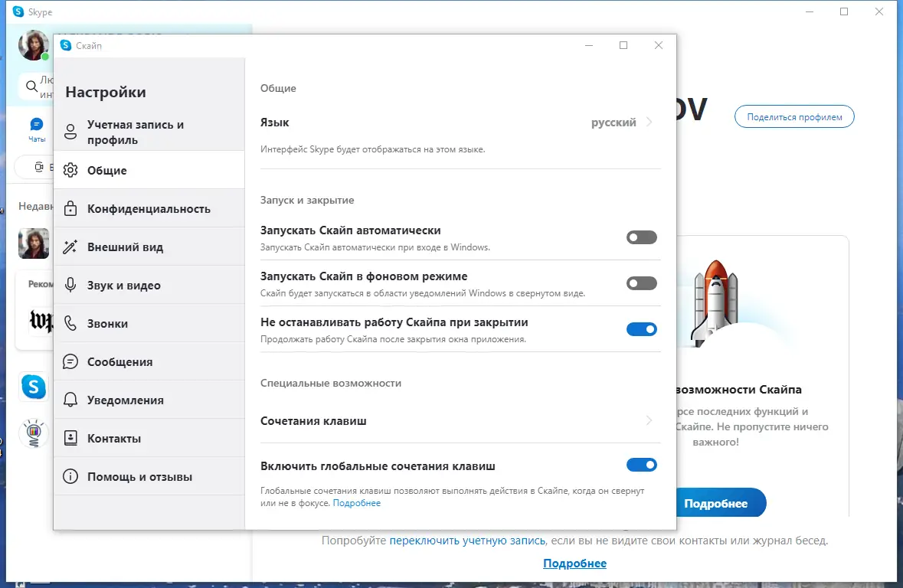Image resolution: width=903 pixels, height=588 pixels.
Task: Expand Сочетания клавиш settings
Action: coord(648,420)
